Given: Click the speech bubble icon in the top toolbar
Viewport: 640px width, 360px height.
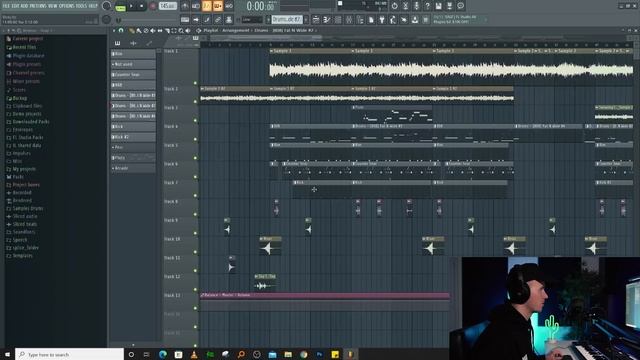Looking at the screenshot, I should coord(460,6).
